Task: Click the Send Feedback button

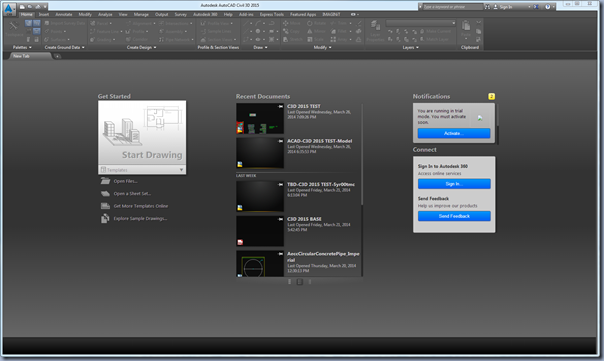Action: point(454,216)
